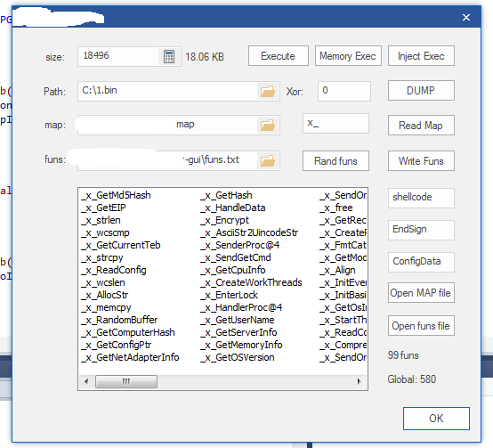
Task: Select _x_strlen list entry
Action: coord(101,220)
